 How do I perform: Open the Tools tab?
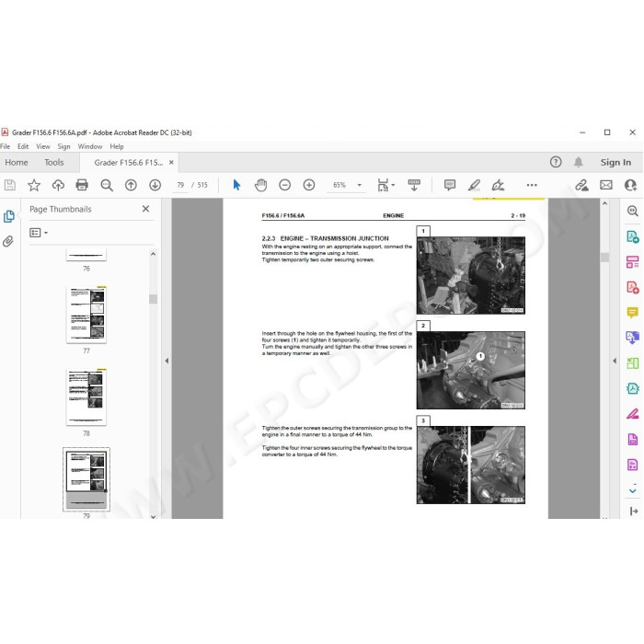[x=53, y=163]
